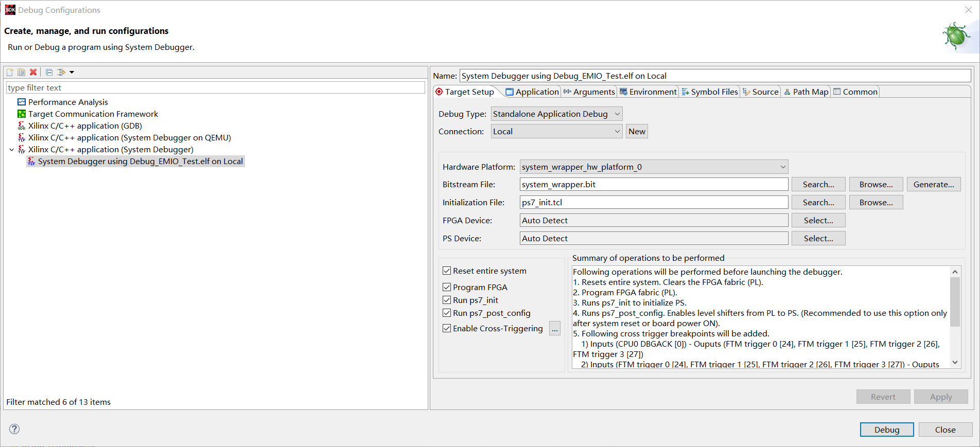Select Performance Analysis configuration type
The height and width of the screenshot is (447, 980).
68,102
